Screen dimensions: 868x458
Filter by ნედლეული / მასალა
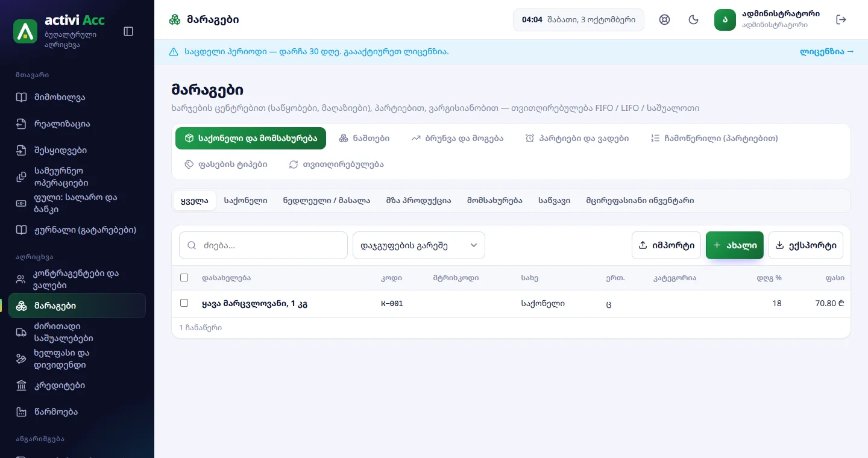(x=327, y=201)
